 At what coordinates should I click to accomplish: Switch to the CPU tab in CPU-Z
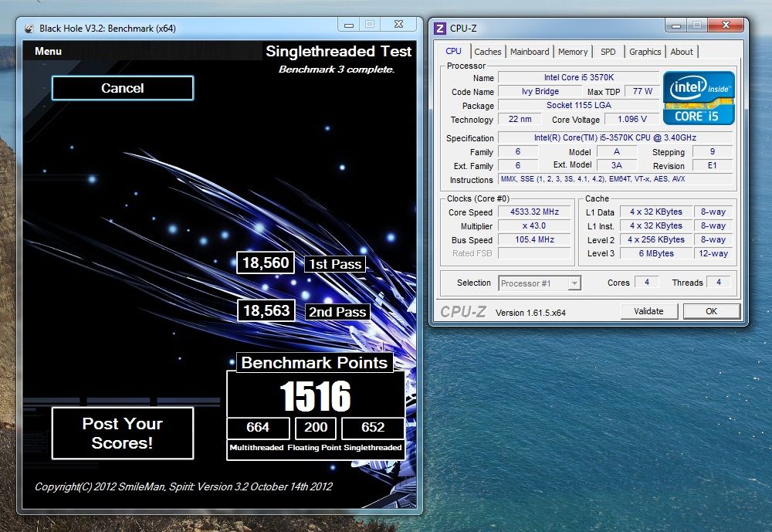click(453, 51)
